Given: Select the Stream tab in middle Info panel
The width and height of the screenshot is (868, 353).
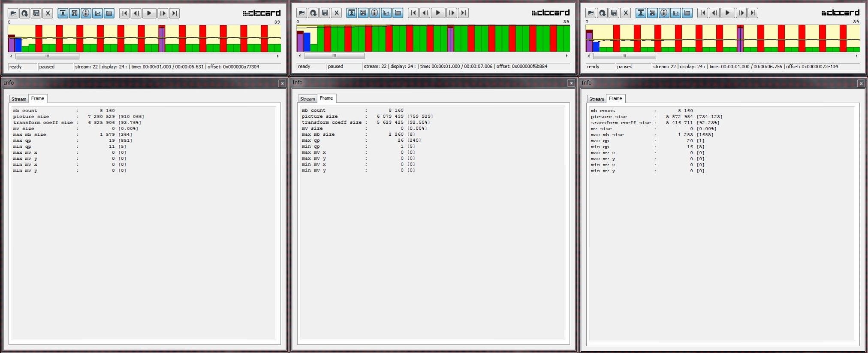Looking at the screenshot, I should point(307,99).
